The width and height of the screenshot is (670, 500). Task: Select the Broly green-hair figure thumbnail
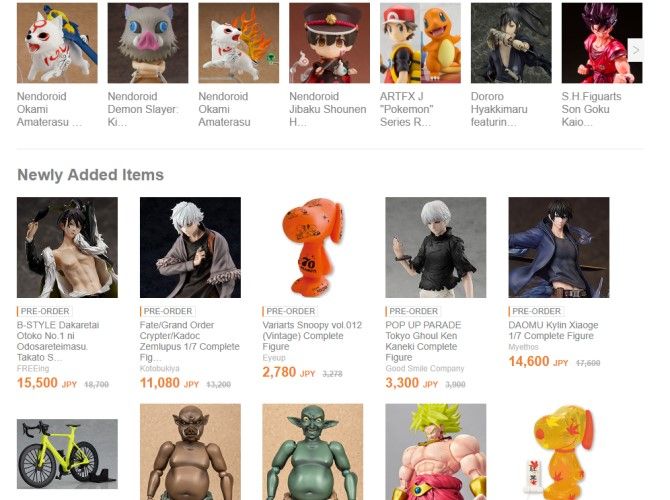pyautogui.click(x=436, y=452)
